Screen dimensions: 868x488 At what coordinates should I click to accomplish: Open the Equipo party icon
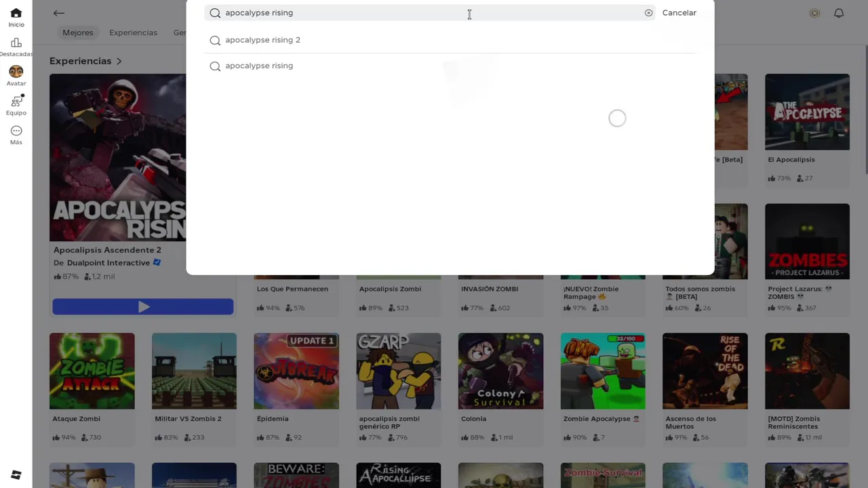[16, 101]
